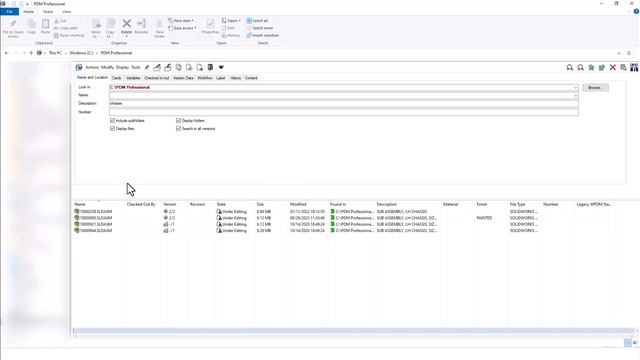
Task: Click the refresh icon beside address bar
Action: [x=629, y=53]
